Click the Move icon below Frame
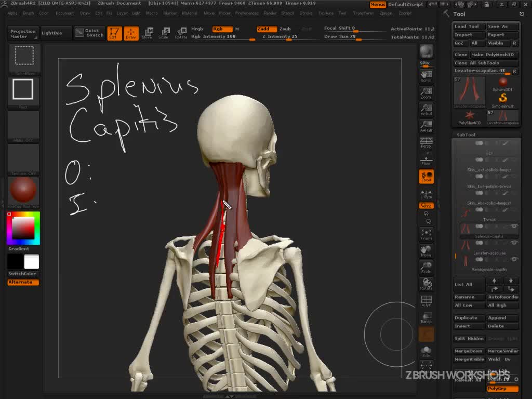Screen dimensions: 532x399 (x=426, y=251)
